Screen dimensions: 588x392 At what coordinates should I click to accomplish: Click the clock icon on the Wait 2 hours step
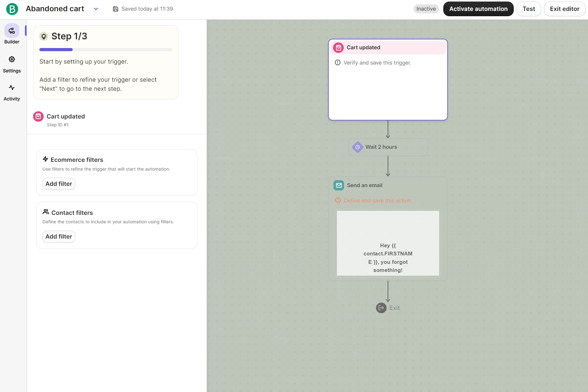pos(358,147)
